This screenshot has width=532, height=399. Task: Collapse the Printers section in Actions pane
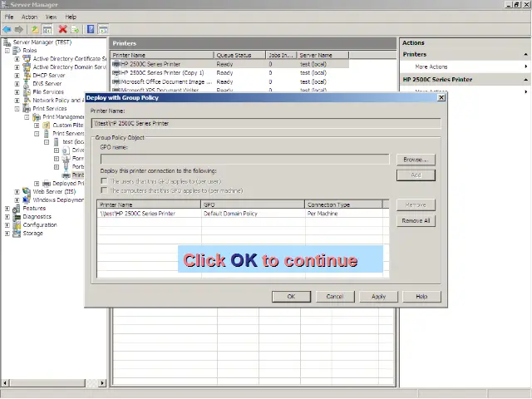point(525,54)
